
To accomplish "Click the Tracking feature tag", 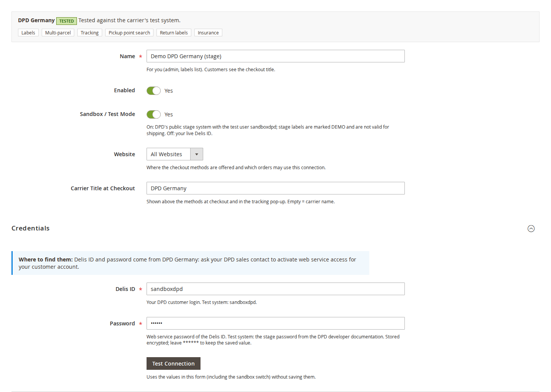I will tap(90, 33).
